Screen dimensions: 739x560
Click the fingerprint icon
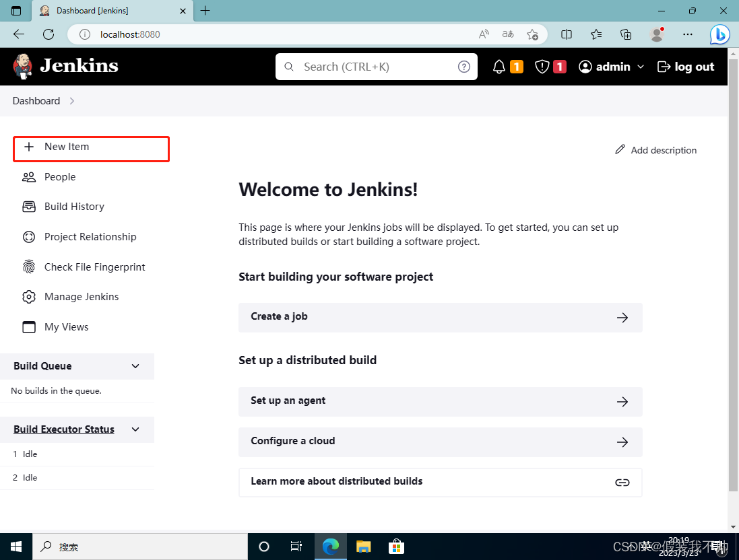pyautogui.click(x=29, y=267)
